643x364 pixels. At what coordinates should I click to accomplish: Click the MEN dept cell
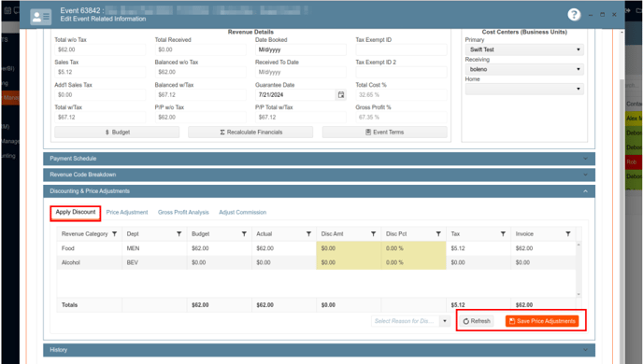[154, 248]
